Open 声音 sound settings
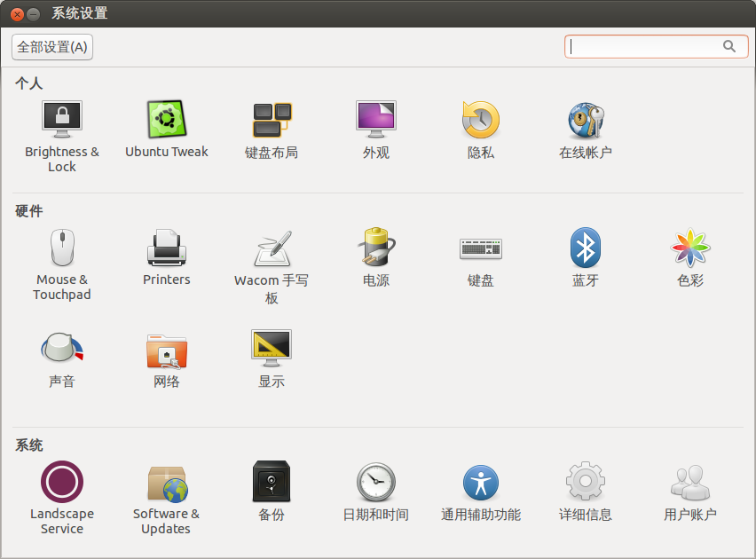 point(62,359)
